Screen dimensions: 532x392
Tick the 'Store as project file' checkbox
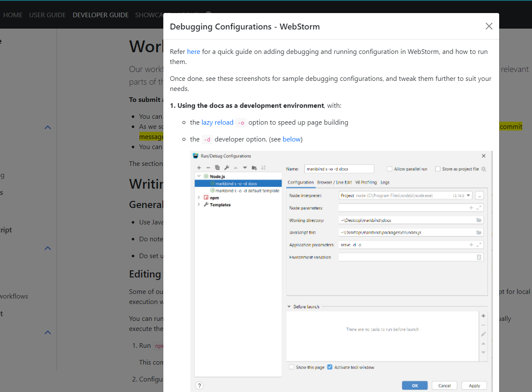[438, 169]
